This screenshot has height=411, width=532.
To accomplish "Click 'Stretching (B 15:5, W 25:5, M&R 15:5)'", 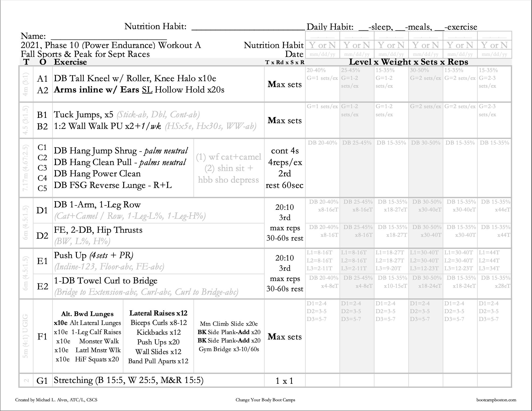I will [x=129, y=380].
